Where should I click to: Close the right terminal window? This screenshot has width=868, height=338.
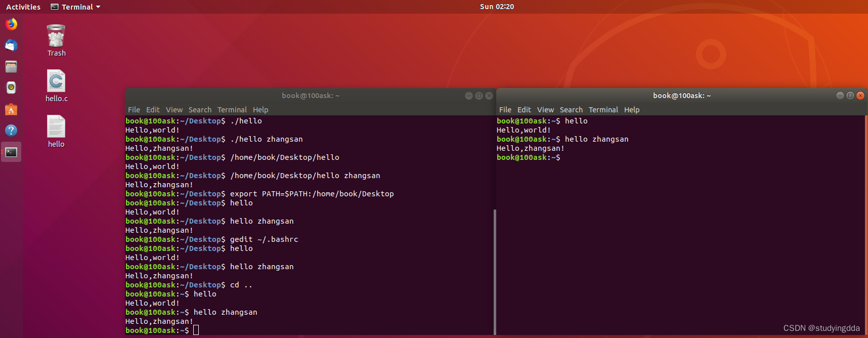tap(860, 96)
